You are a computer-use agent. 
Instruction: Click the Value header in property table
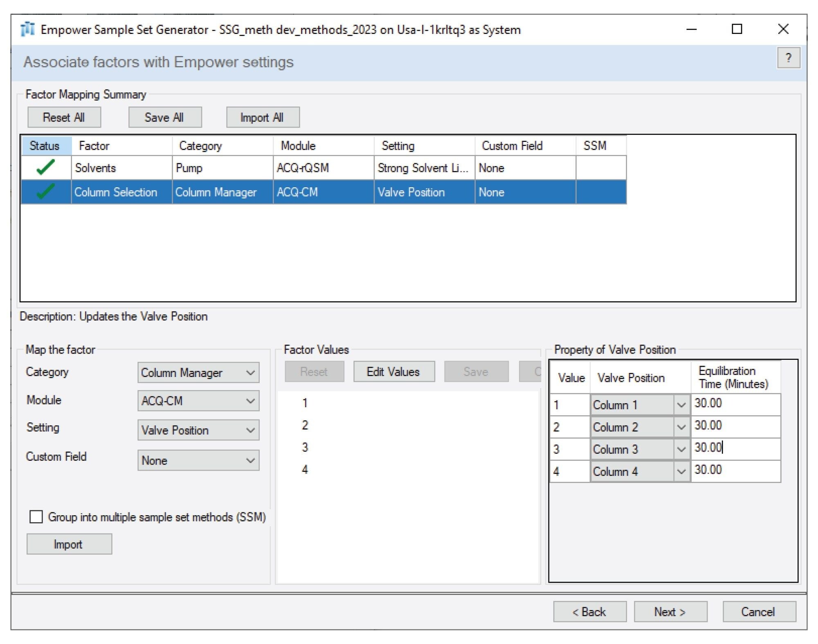point(570,377)
